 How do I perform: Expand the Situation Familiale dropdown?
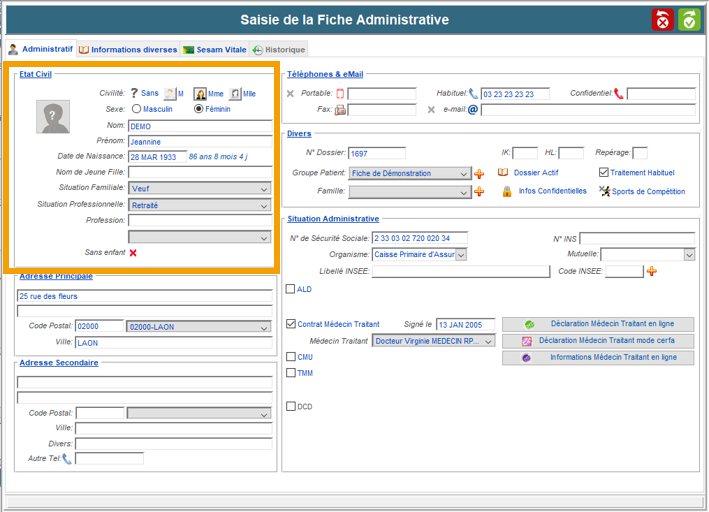pyautogui.click(x=264, y=188)
